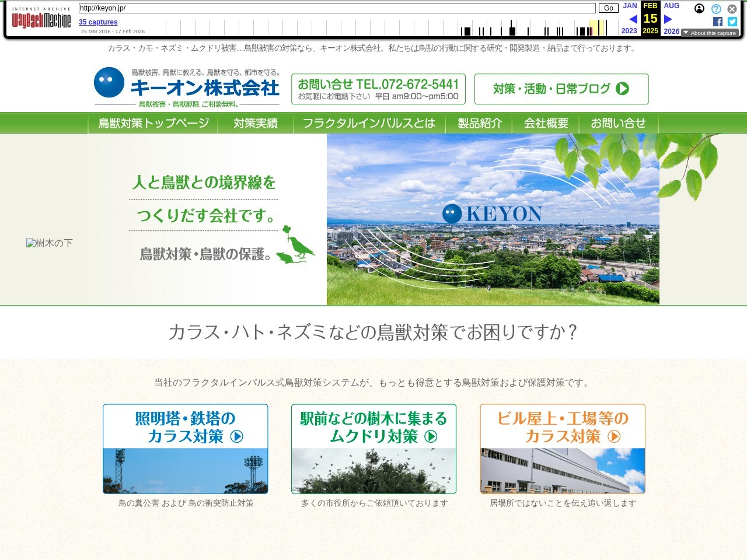Open 会社概要 in the navigation bar

click(546, 123)
